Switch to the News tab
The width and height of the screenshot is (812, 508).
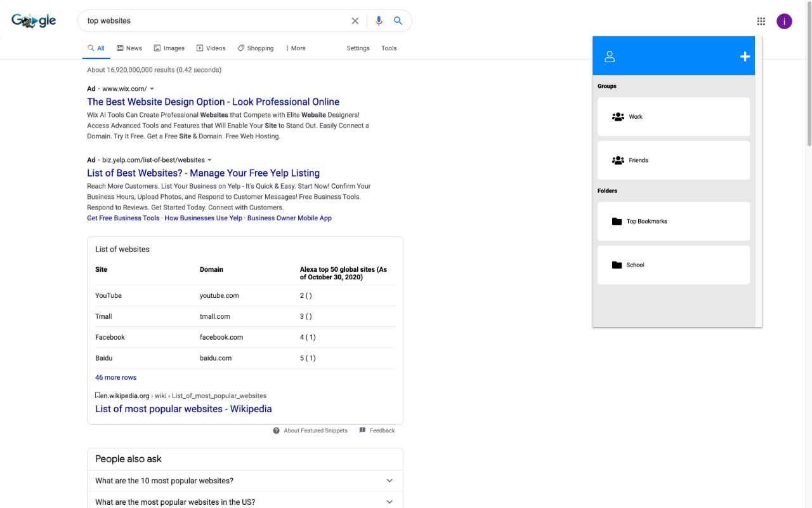129,48
